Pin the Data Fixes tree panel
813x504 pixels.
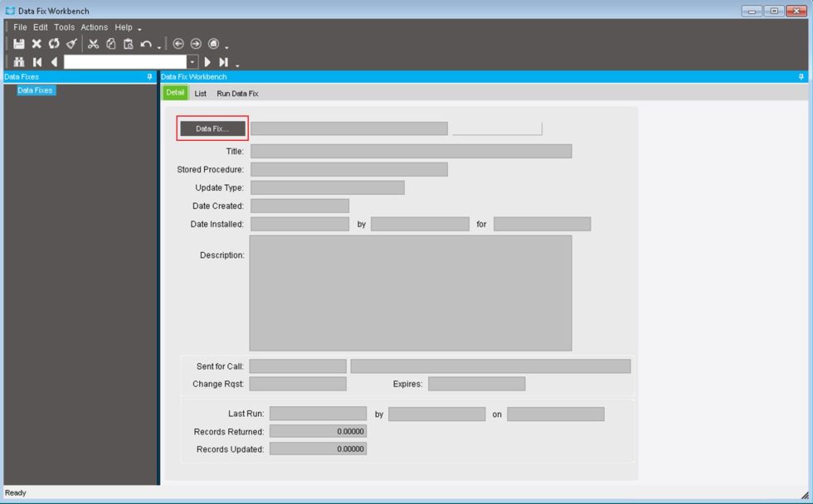(149, 76)
